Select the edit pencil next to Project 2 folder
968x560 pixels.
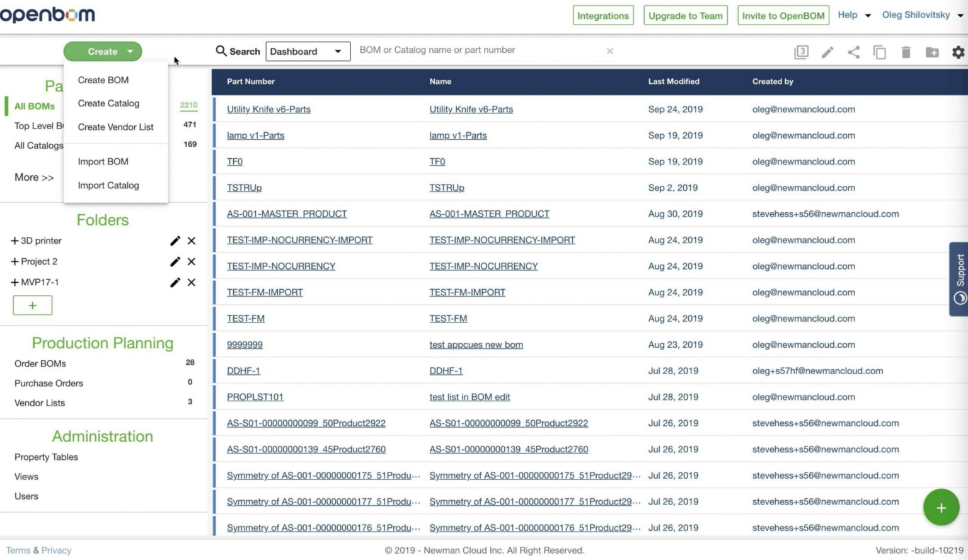click(x=175, y=261)
